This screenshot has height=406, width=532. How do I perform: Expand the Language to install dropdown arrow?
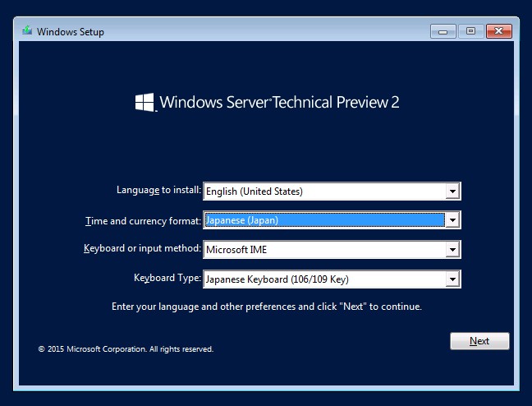[452, 191]
